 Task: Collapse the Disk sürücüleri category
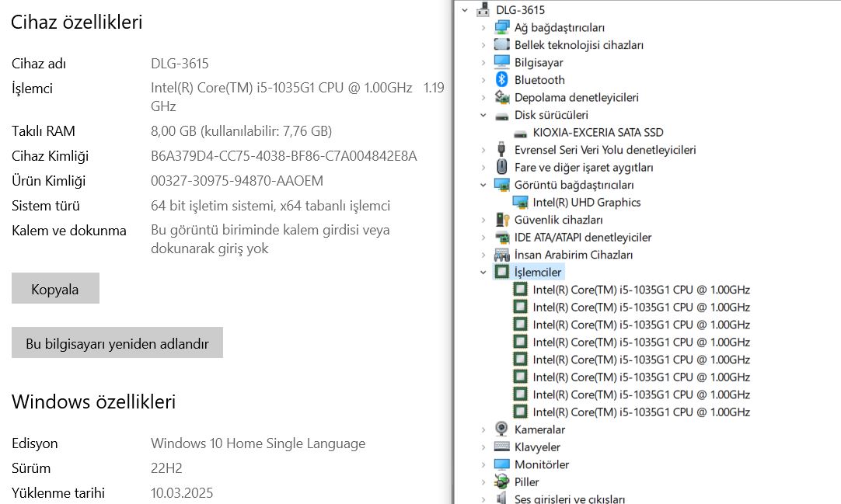[483, 115]
